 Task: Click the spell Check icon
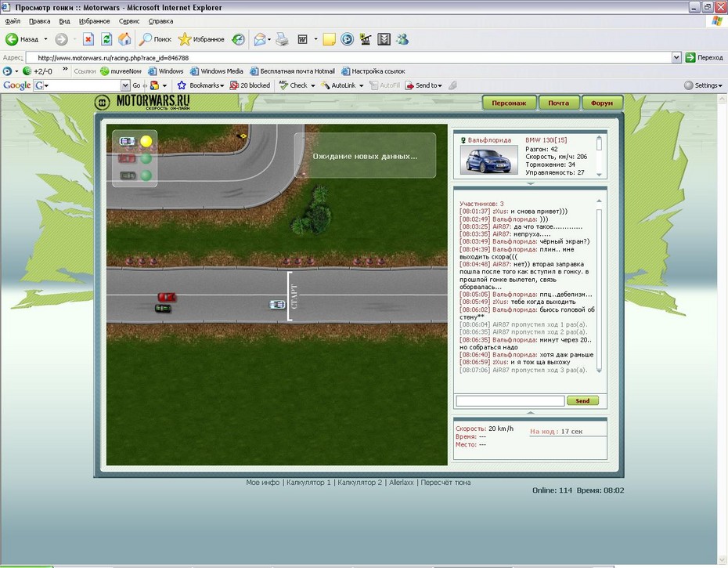pos(283,85)
